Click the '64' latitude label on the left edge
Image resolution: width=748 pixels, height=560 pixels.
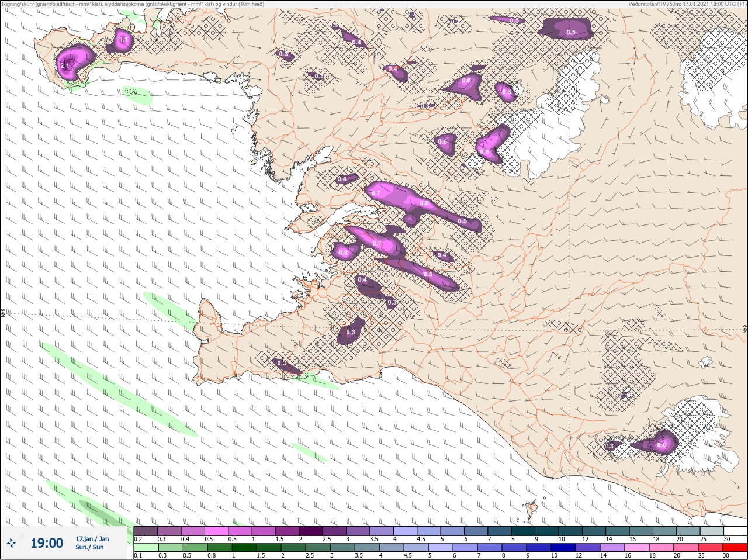coord(3,313)
